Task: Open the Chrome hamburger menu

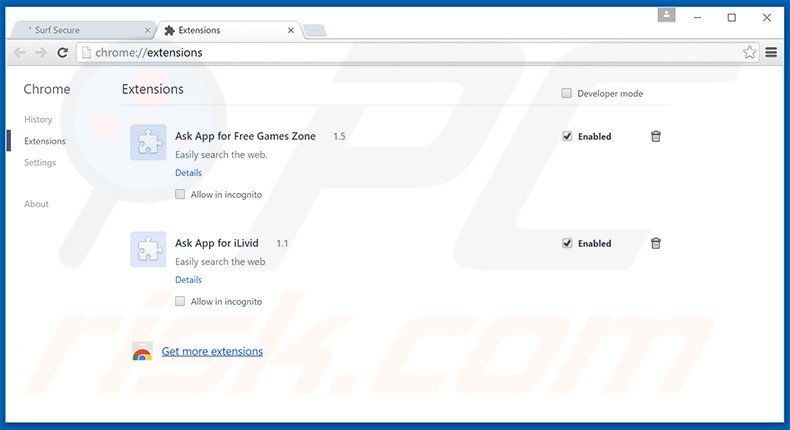Action: point(771,52)
